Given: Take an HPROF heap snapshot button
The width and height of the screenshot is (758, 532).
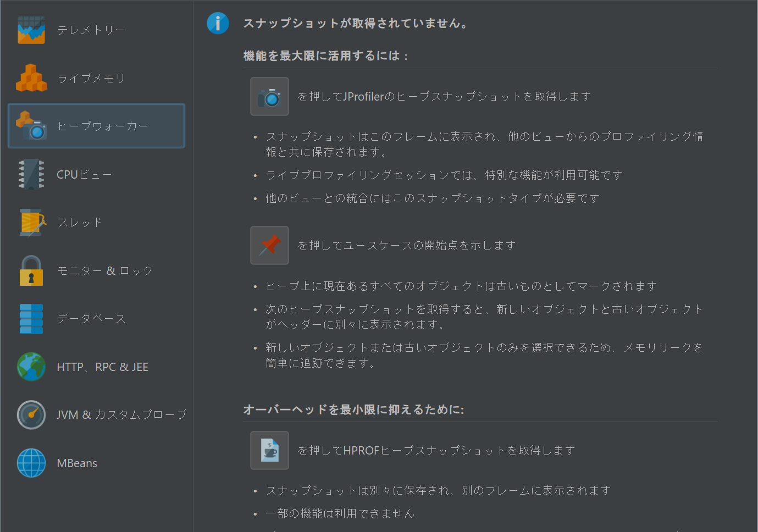Looking at the screenshot, I should click(x=269, y=450).
